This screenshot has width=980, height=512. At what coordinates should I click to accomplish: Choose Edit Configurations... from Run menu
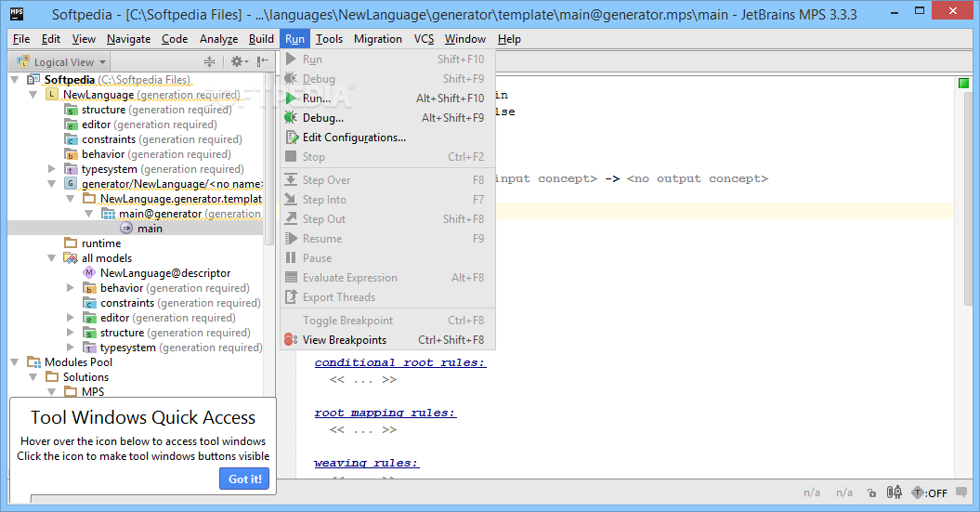[387, 137]
